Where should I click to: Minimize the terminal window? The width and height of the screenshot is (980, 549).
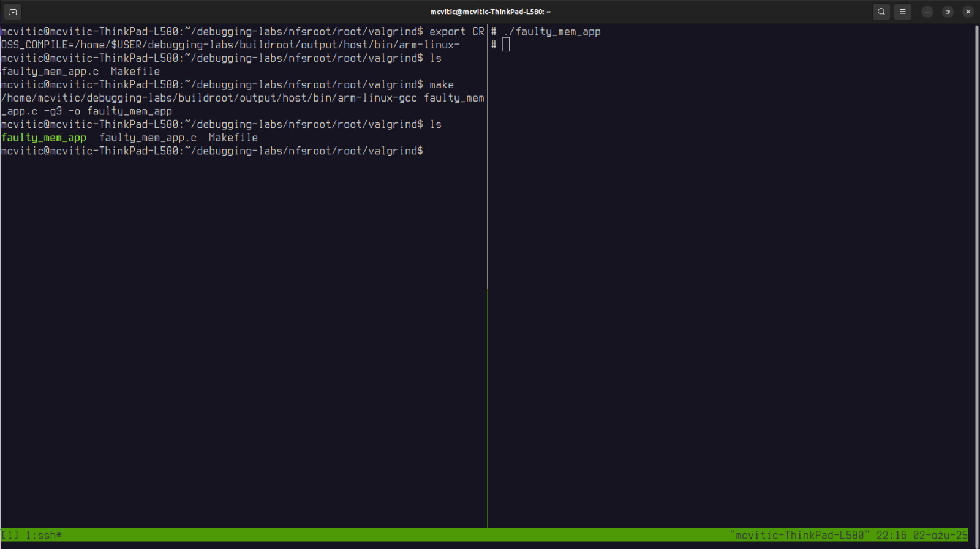coord(927,12)
